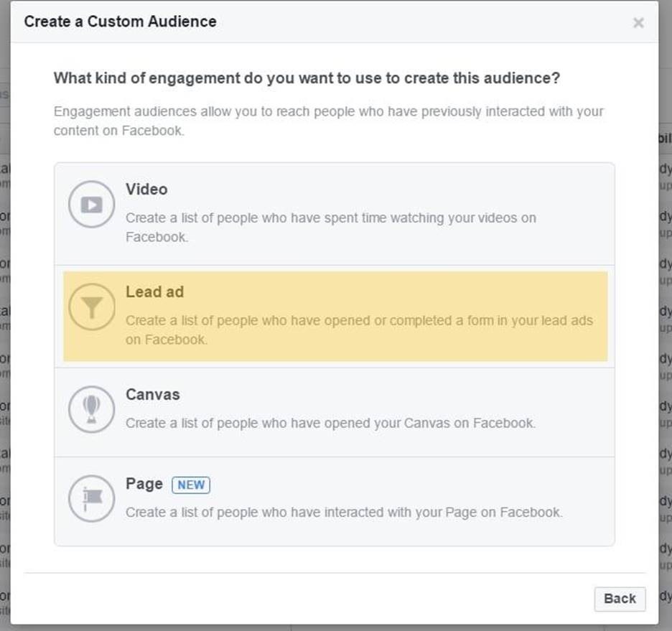
Task: Click the interacted-with-your-Page description text
Action: [344, 513]
